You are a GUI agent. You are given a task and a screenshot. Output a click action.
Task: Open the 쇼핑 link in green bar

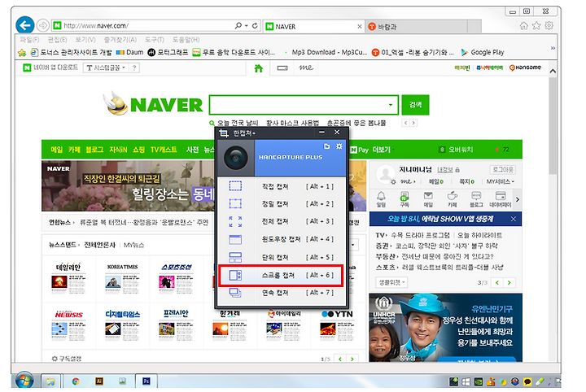138,150
